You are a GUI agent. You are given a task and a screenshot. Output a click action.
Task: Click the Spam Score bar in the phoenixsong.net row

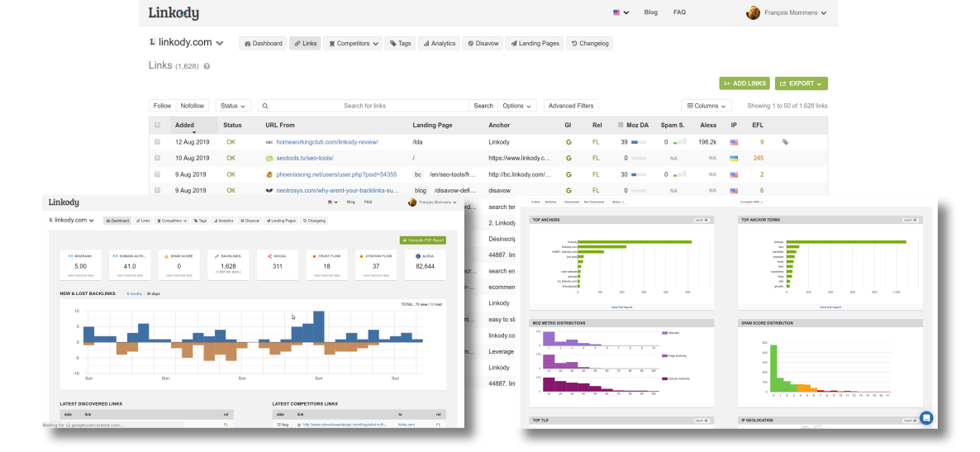tap(679, 174)
